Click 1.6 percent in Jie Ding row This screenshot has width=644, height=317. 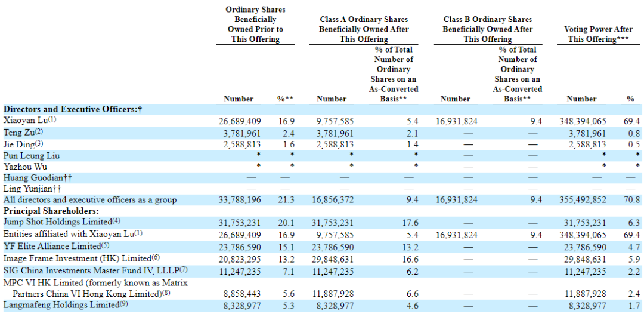tap(289, 144)
